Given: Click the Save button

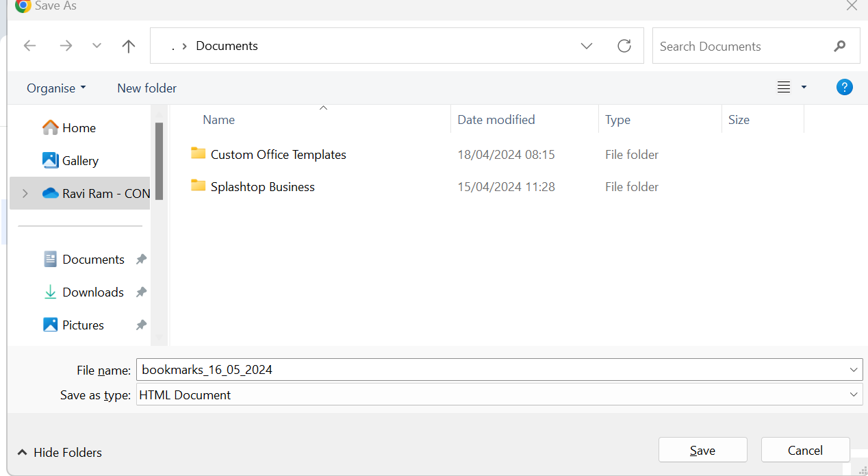Looking at the screenshot, I should pos(702,451).
